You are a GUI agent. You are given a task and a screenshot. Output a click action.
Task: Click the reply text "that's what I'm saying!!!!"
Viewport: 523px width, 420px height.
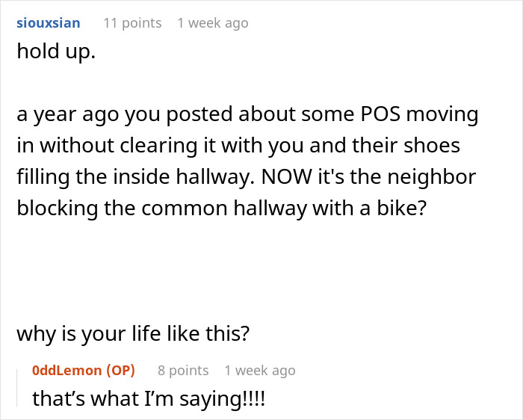tap(149, 398)
